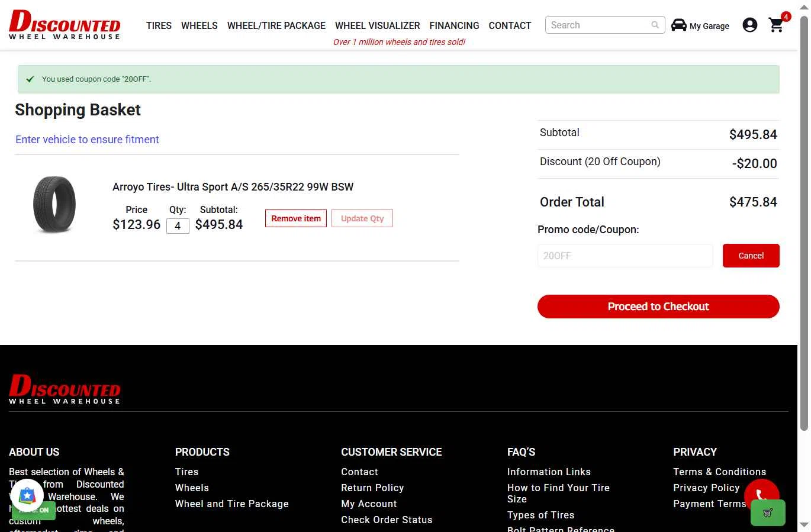Click the search magnifier icon
This screenshot has width=811, height=532.
[x=655, y=25]
